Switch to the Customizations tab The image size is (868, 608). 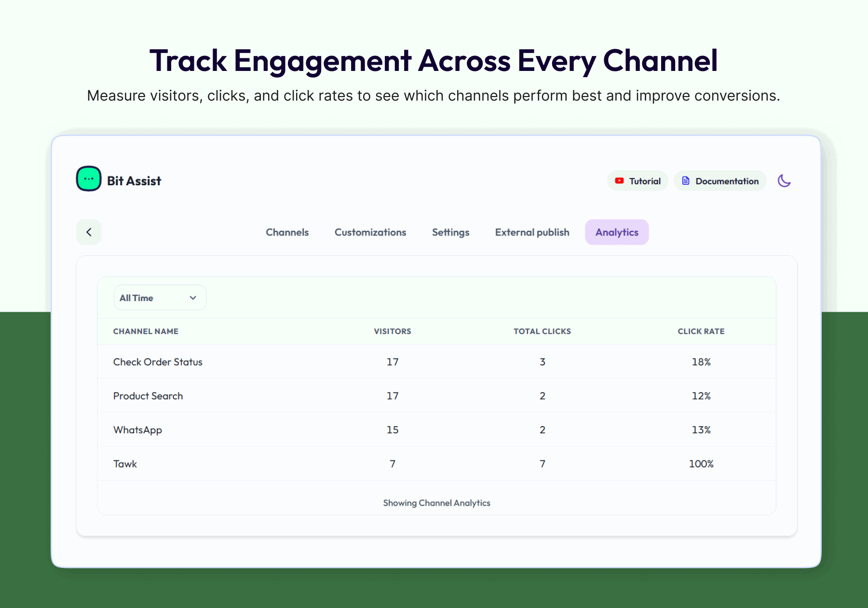(370, 232)
